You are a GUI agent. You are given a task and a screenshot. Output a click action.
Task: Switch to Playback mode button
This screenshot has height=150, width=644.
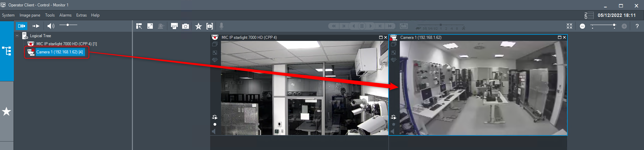[36, 26]
